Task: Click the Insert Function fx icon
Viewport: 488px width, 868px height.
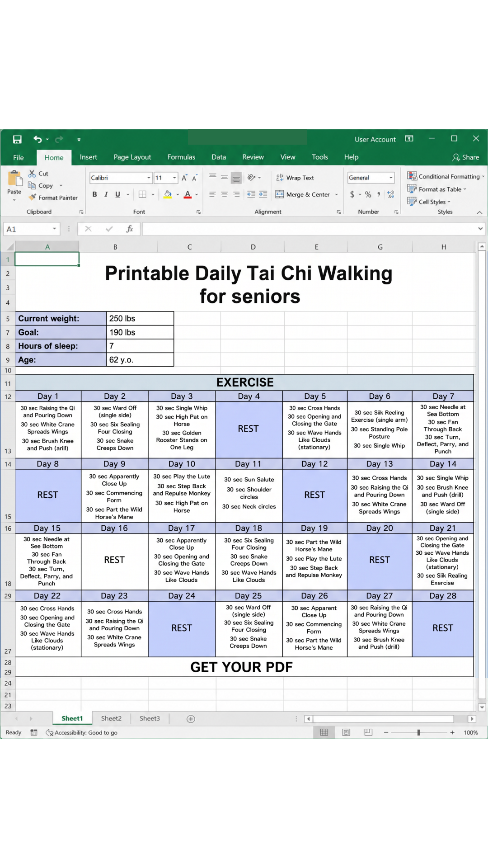Action: point(130,229)
